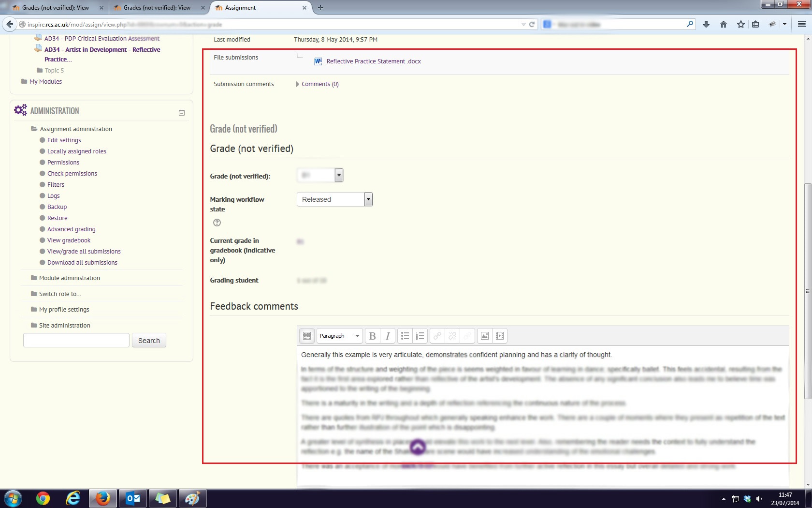
Task: Expand My Modules in navigation
Action: [x=45, y=82]
